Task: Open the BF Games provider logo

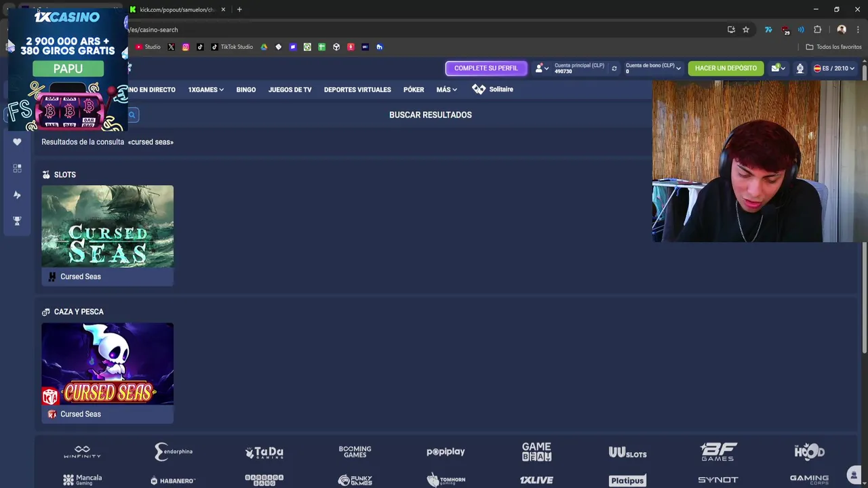Action: pyautogui.click(x=718, y=451)
